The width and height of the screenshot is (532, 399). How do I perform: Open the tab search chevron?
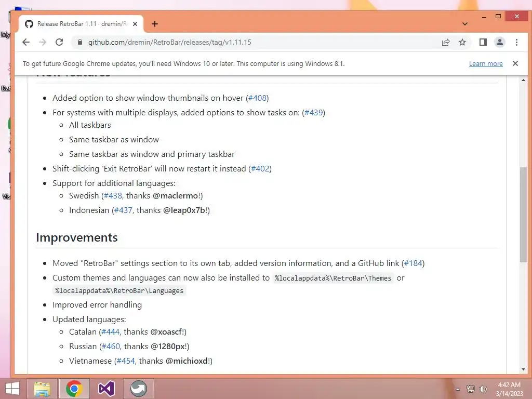[x=465, y=24]
